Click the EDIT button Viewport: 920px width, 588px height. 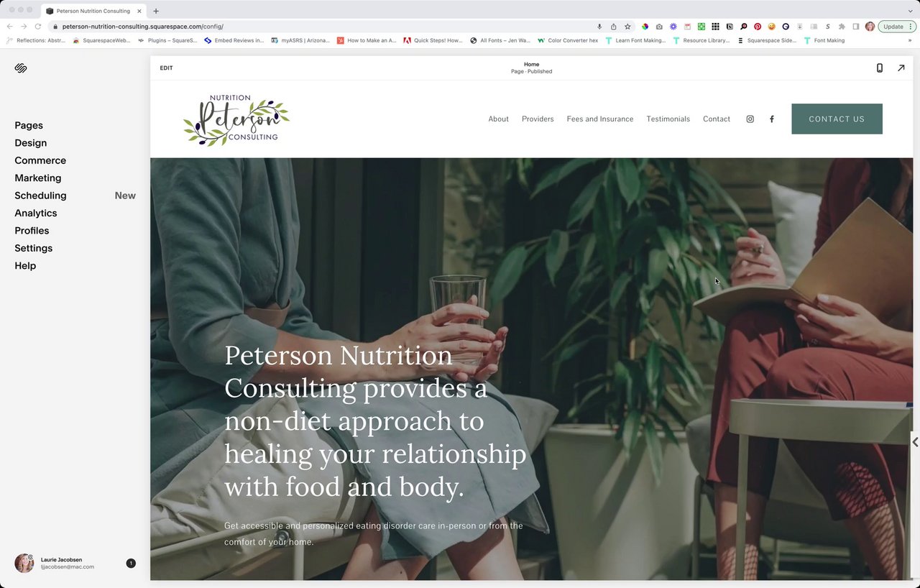[x=166, y=68]
